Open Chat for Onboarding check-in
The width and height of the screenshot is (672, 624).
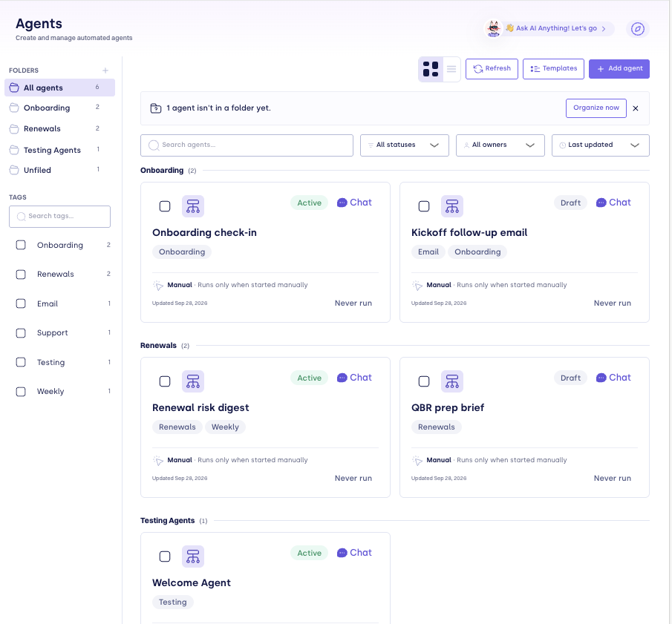(354, 203)
